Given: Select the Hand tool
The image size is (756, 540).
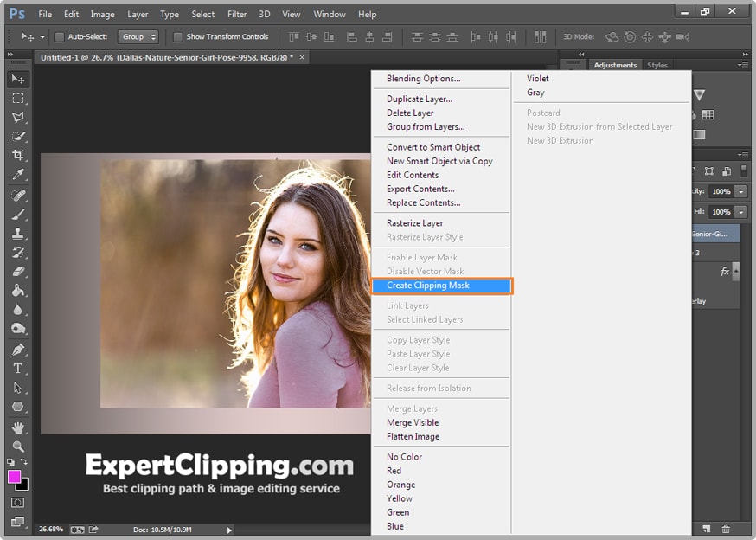Looking at the screenshot, I should point(18,427).
